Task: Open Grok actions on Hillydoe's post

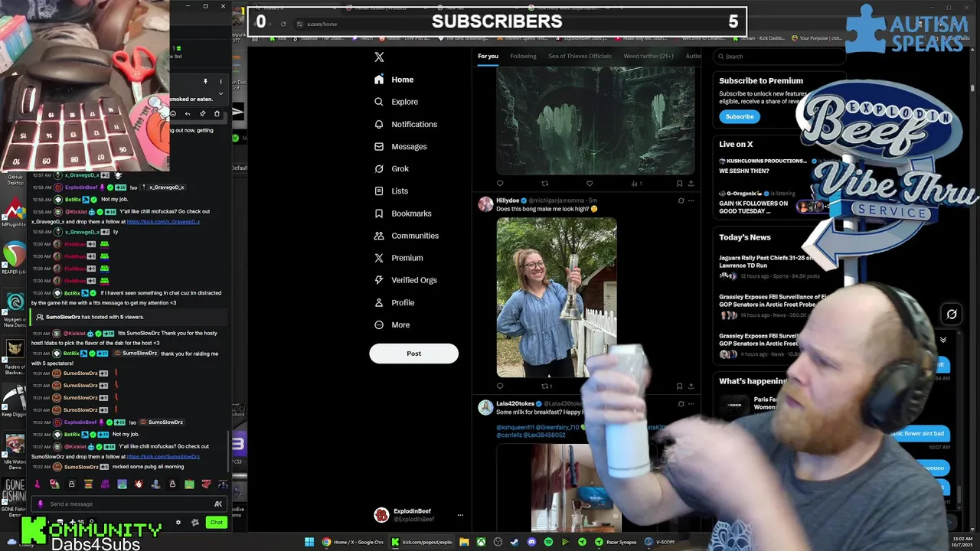Action: 681,201
